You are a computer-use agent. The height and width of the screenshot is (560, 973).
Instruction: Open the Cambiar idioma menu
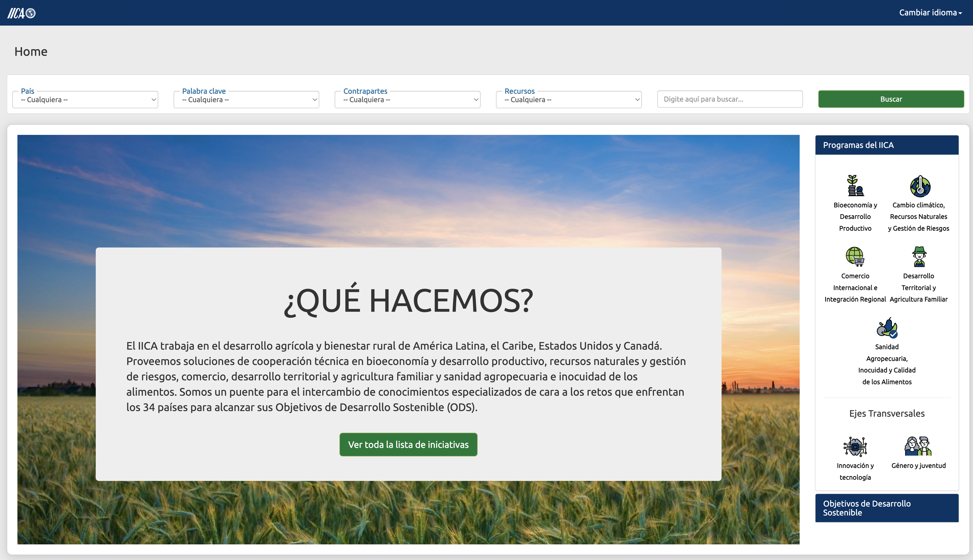coord(930,13)
